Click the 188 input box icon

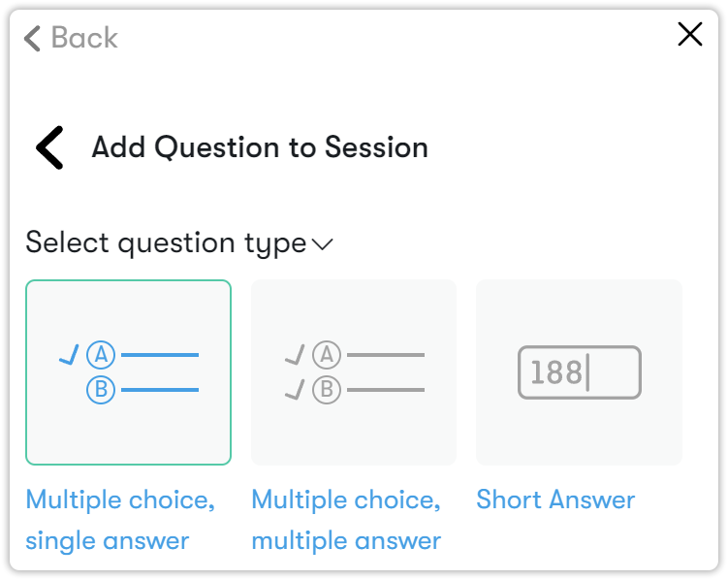[579, 372]
